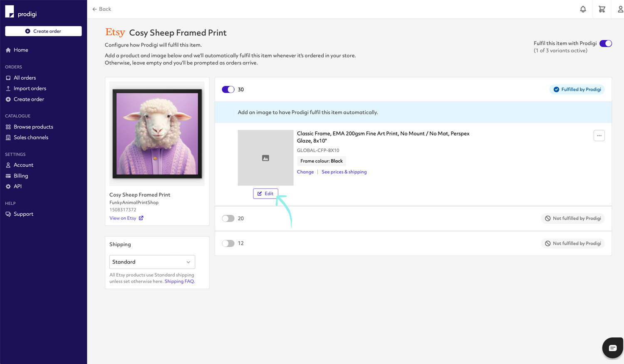Go Back using the top navigation
This screenshot has width=624, height=364.
(x=101, y=9)
